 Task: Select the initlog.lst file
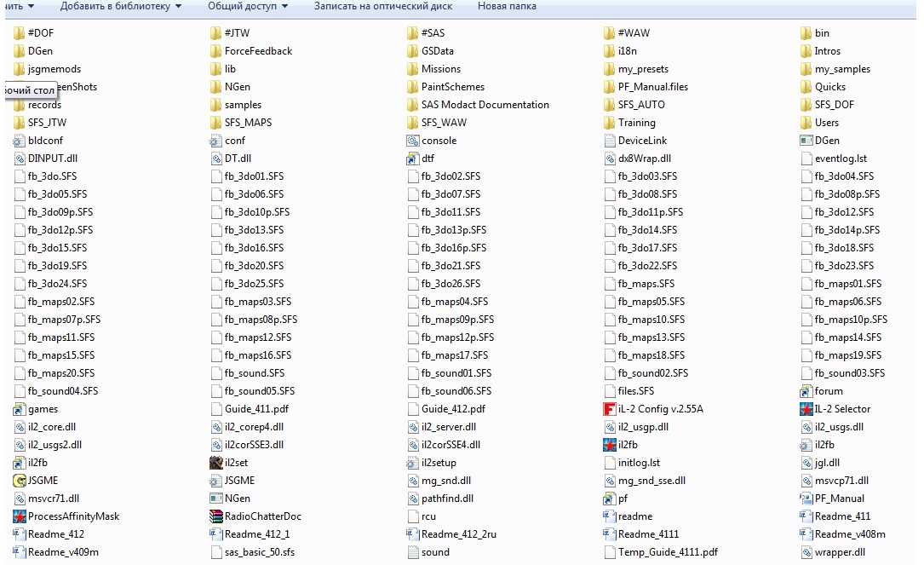pyautogui.click(x=632, y=463)
